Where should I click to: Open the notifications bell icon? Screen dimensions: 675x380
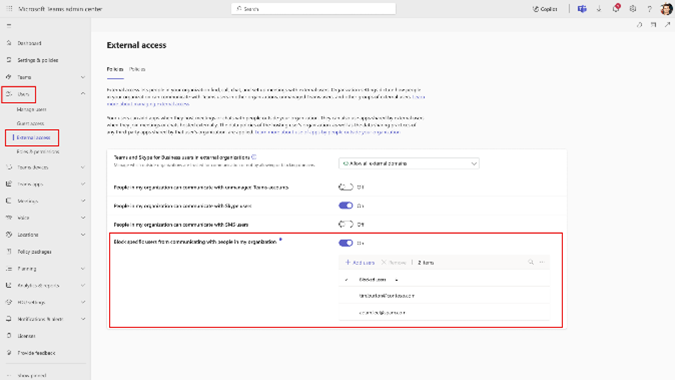click(x=616, y=8)
